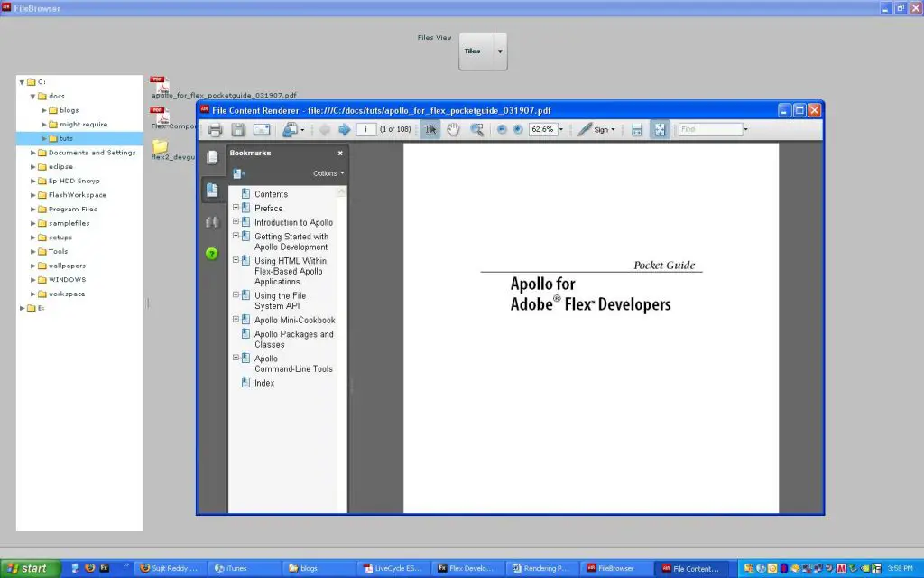Save a copy using floppy disk icon

238,130
